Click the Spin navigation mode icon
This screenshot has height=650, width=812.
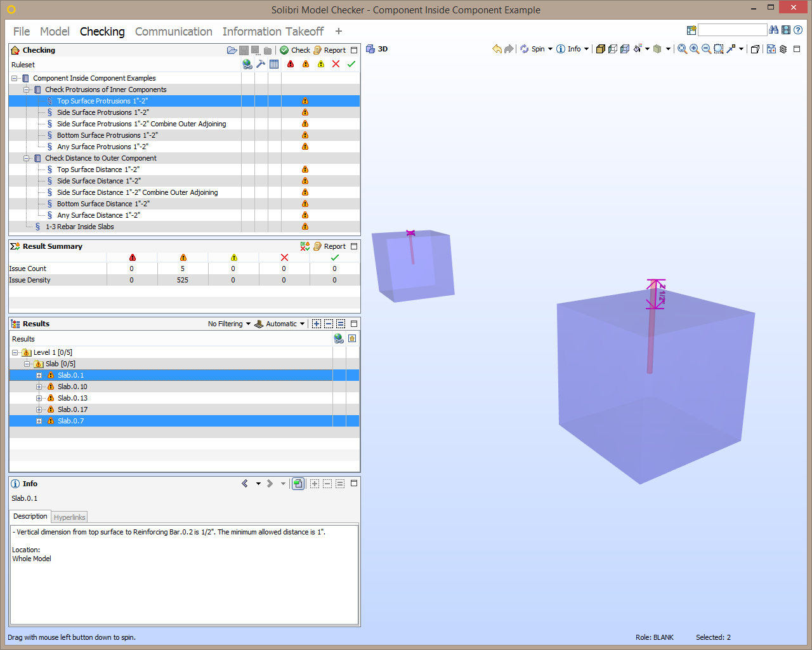(x=525, y=49)
